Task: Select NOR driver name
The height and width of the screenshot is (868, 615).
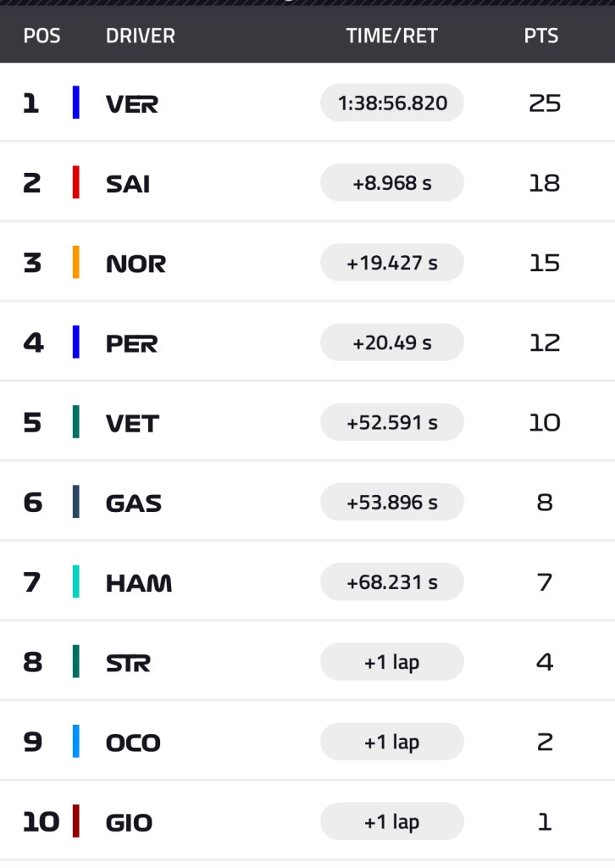Action: pyautogui.click(x=136, y=263)
